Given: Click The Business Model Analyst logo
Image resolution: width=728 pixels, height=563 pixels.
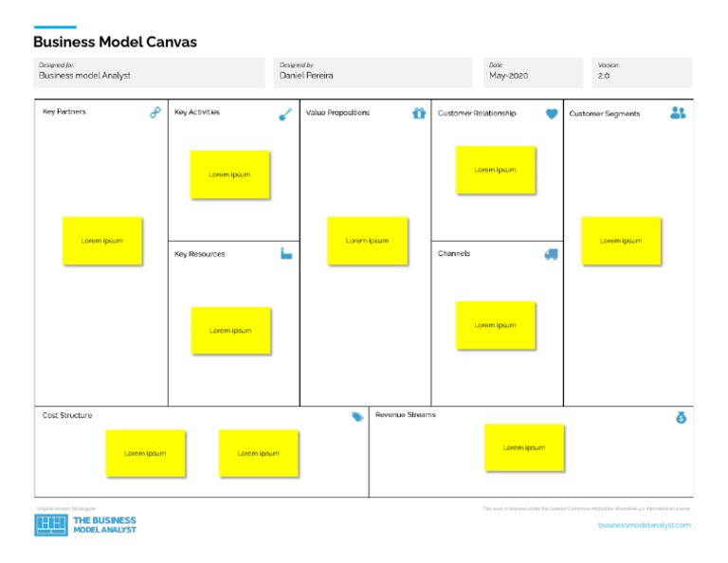Looking at the screenshot, I should 85,525.
